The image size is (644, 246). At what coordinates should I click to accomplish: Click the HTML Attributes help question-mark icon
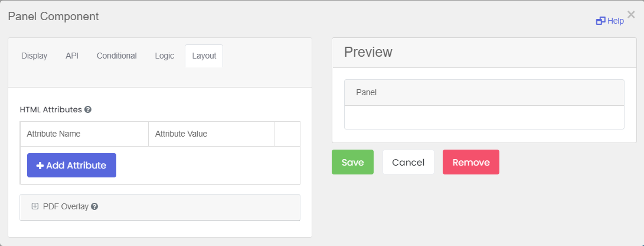(87, 110)
